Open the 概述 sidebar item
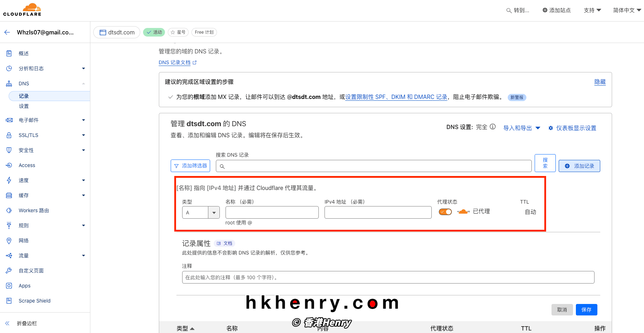Image resolution: width=644 pixels, height=333 pixels. [x=24, y=53]
